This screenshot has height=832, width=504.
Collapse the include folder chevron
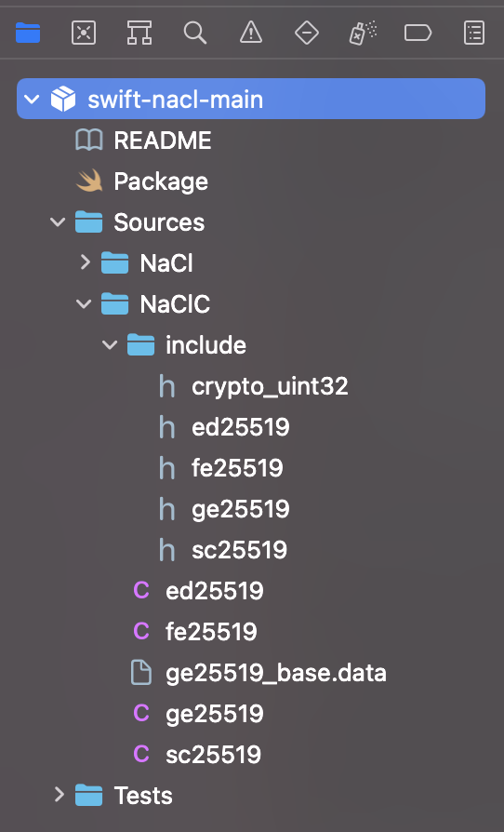coord(110,345)
